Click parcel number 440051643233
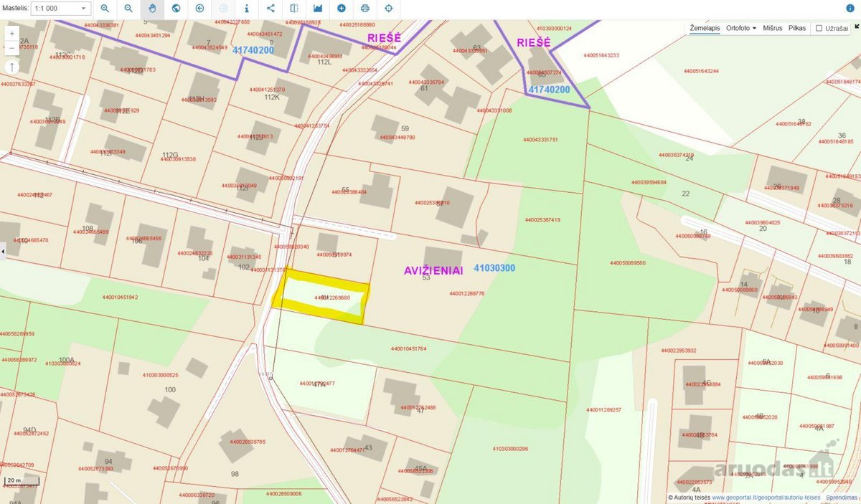The height and width of the screenshot is (504, 861). point(601,55)
